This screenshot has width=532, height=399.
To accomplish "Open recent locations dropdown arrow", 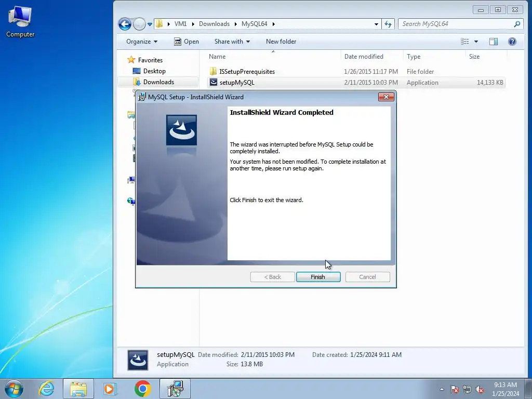I will 150,24.
